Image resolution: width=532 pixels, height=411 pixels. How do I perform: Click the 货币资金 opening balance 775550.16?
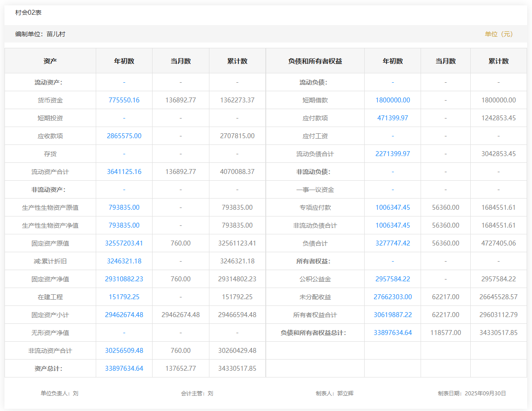point(124,100)
